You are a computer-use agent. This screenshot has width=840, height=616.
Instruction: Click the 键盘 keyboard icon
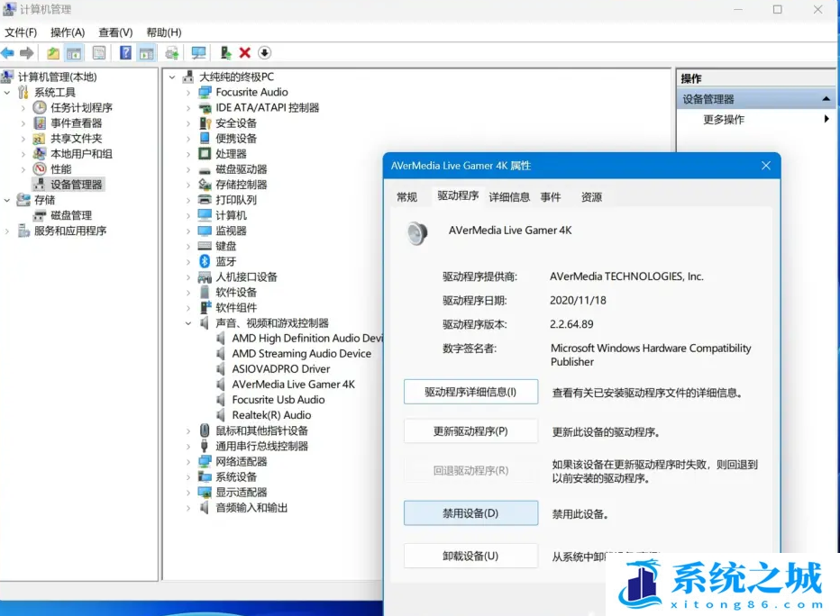coord(205,246)
